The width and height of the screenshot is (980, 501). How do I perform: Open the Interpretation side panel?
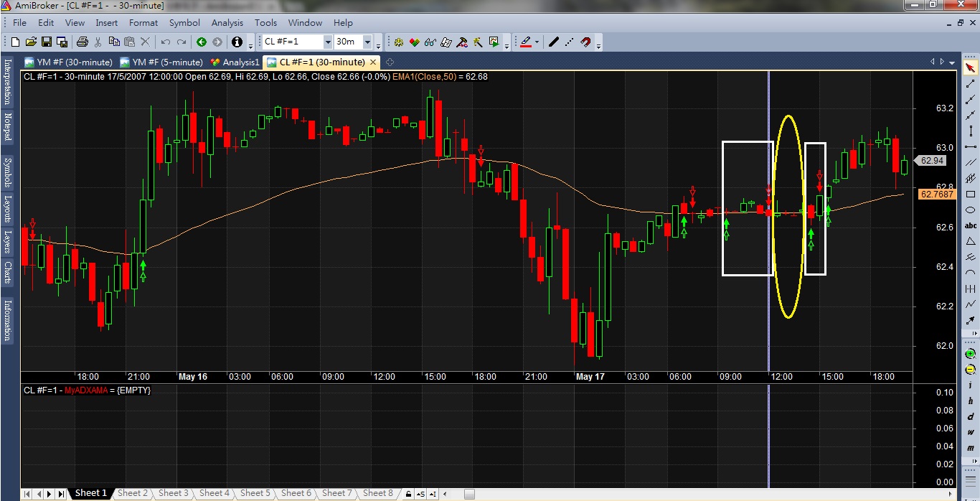point(8,82)
